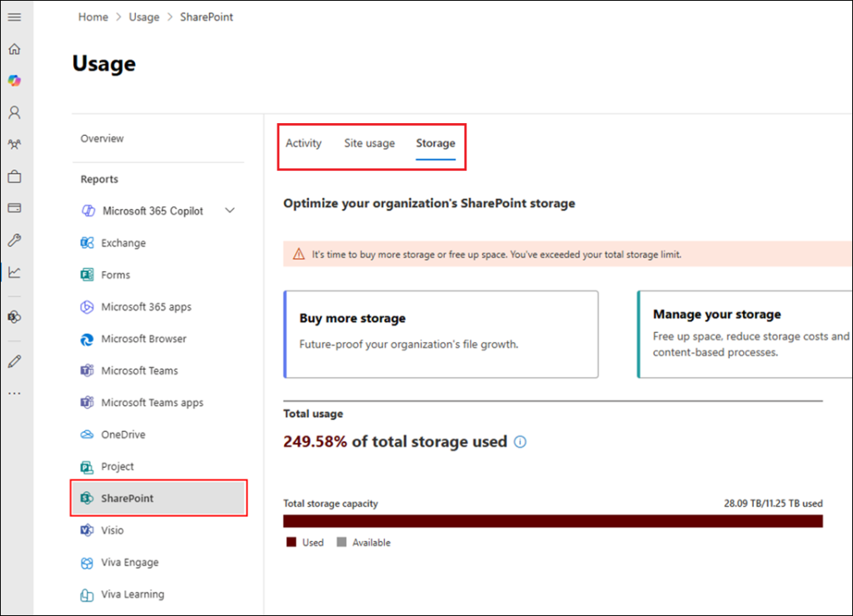Image resolution: width=853 pixels, height=616 pixels.
Task: Click the Viva Engage report icon
Action: [x=87, y=563]
